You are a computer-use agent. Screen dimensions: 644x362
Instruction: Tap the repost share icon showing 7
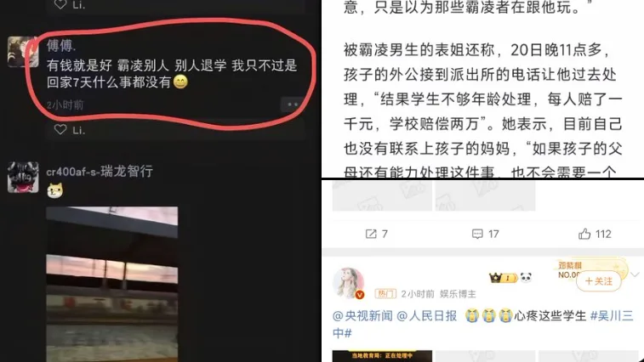coord(371,234)
